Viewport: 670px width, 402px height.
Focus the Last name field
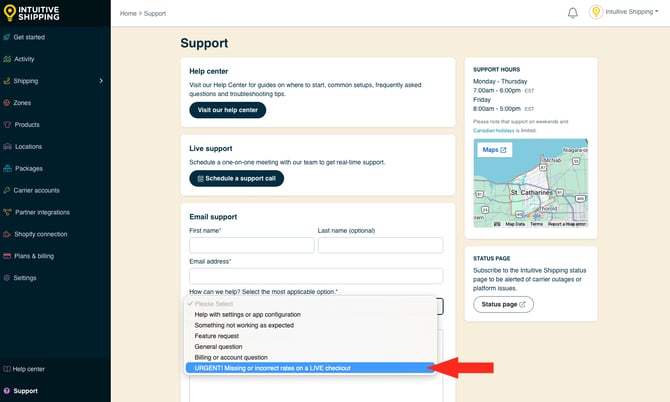pyautogui.click(x=380, y=245)
